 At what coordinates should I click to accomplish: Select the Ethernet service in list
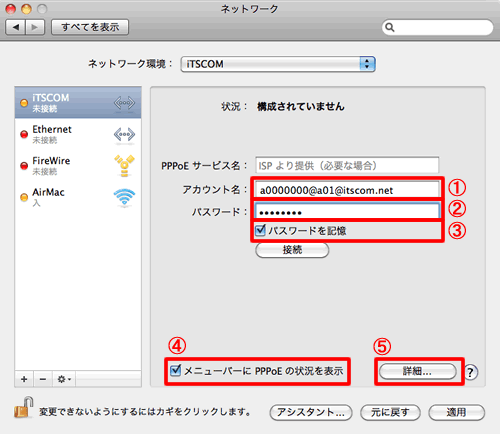(78, 134)
